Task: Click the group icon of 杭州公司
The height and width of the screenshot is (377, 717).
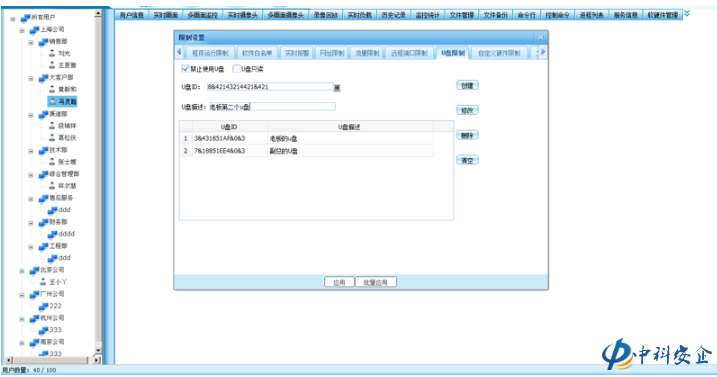Action: [x=34, y=318]
